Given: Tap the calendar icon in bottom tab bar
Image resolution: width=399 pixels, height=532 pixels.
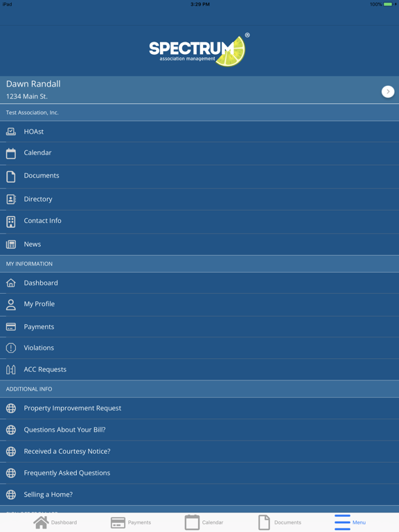Looking at the screenshot, I should [192, 522].
